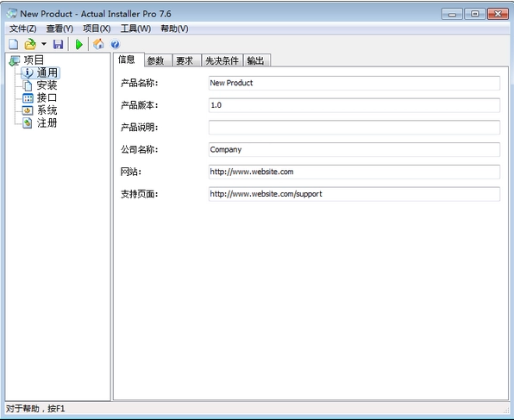This screenshot has width=514, height=420.
Task: Select the 注册 tree item
Action: [47, 123]
